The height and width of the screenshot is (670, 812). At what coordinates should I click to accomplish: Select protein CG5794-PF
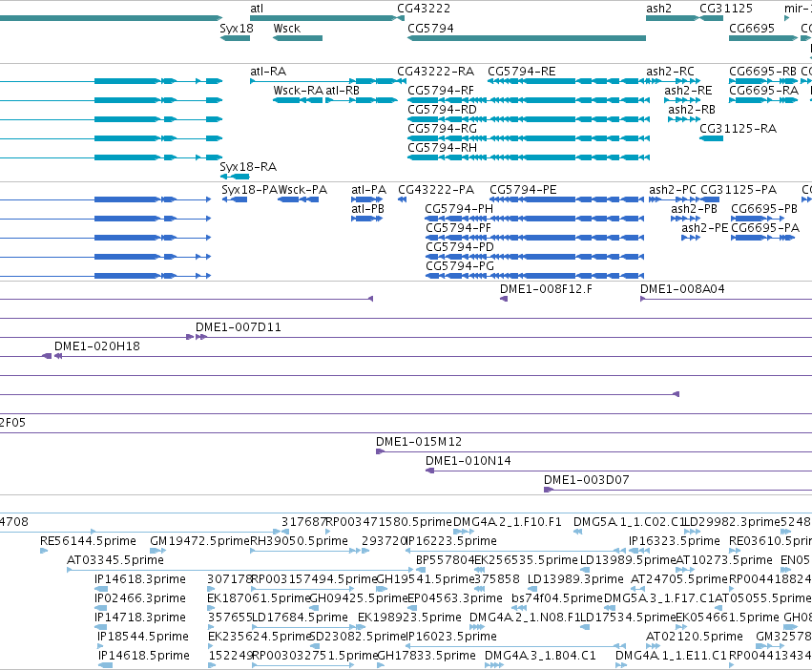point(458,228)
